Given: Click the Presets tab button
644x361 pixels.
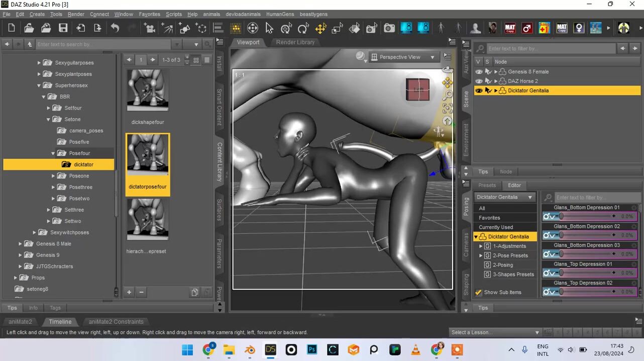Looking at the screenshot, I should pyautogui.click(x=487, y=185).
